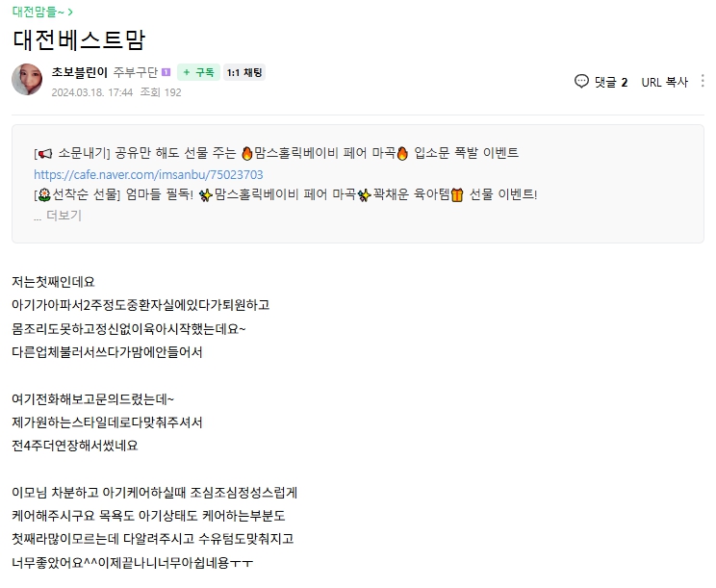Click the first fire emoji in the notice
This screenshot has width=716, height=588.
click(247, 153)
